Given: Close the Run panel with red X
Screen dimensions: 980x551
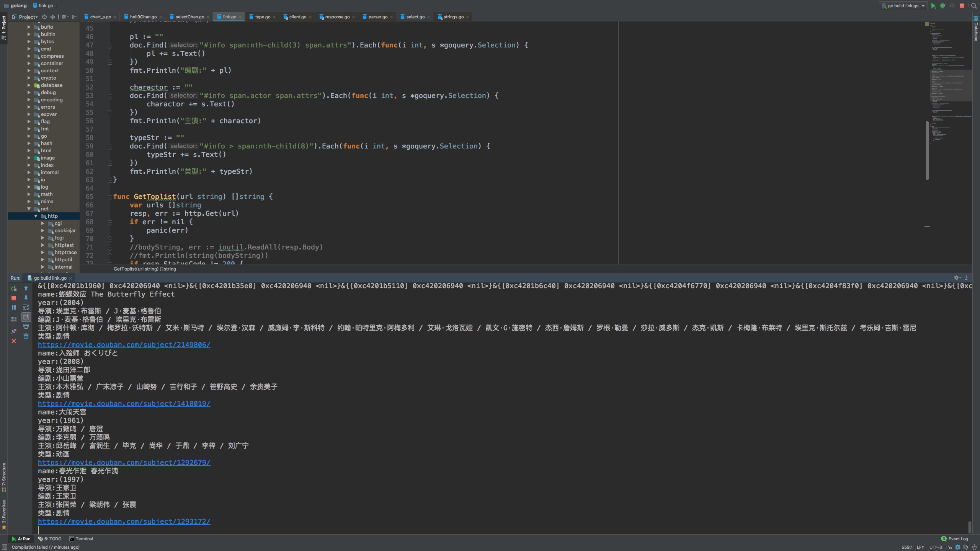Looking at the screenshot, I should (x=14, y=341).
